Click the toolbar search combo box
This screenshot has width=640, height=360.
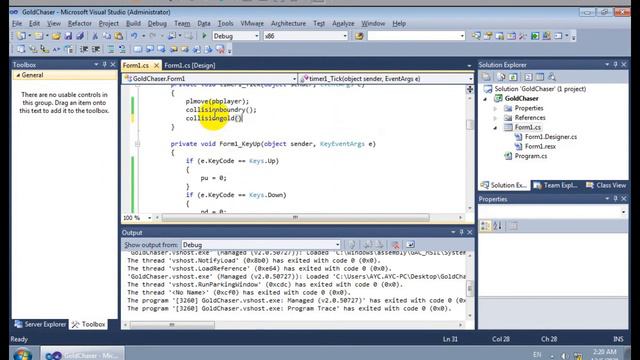pyautogui.click(x=416, y=36)
